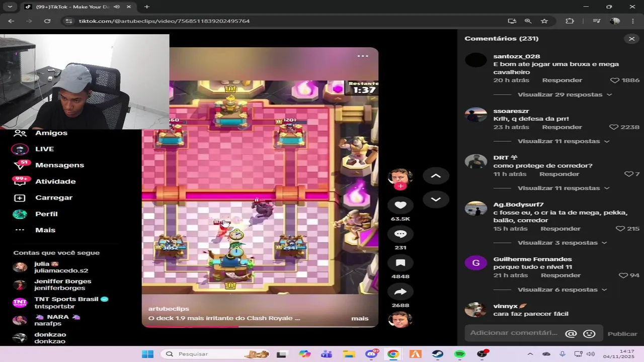Open Guilherme Fernandes' purple G avatar
644x362 pixels.
475,262
